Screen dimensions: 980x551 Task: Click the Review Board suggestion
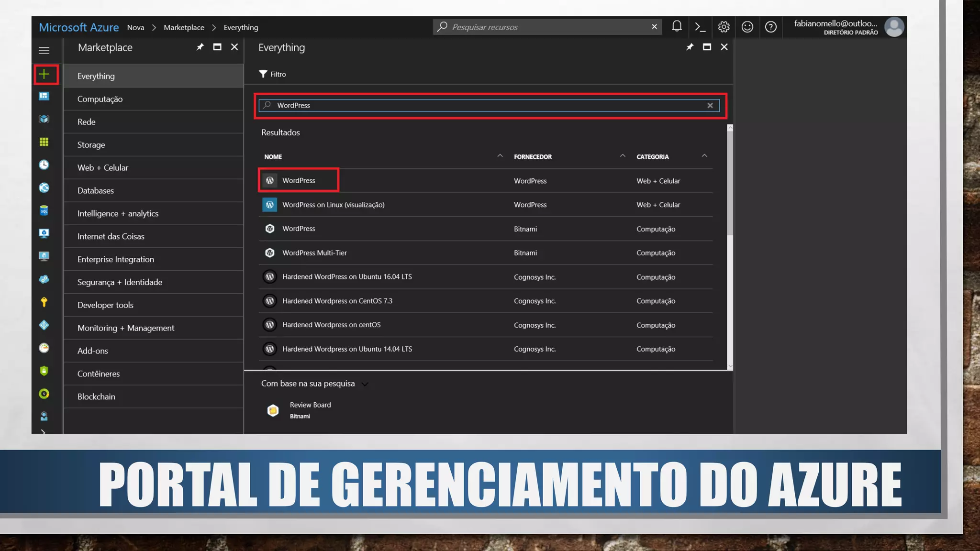(x=310, y=410)
